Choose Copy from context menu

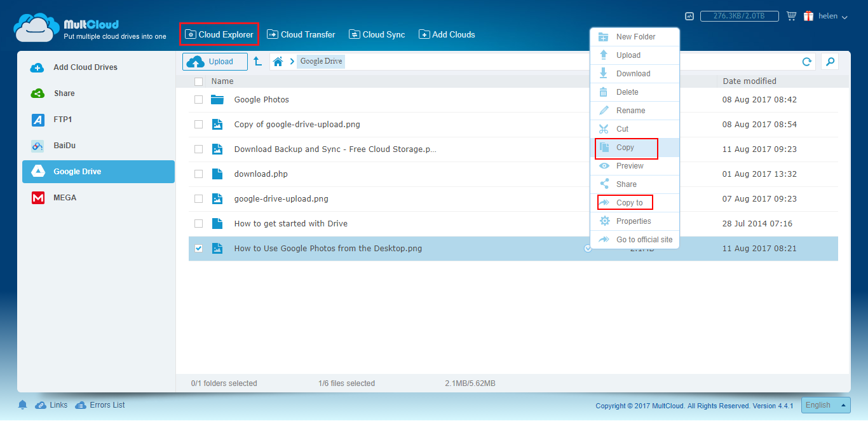click(635, 148)
